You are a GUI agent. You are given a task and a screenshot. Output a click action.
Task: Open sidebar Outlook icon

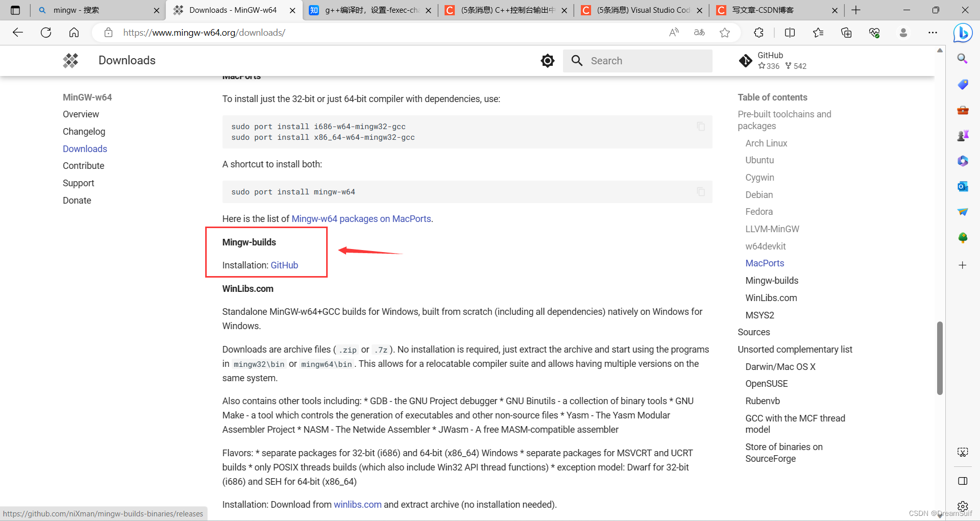pos(963,186)
